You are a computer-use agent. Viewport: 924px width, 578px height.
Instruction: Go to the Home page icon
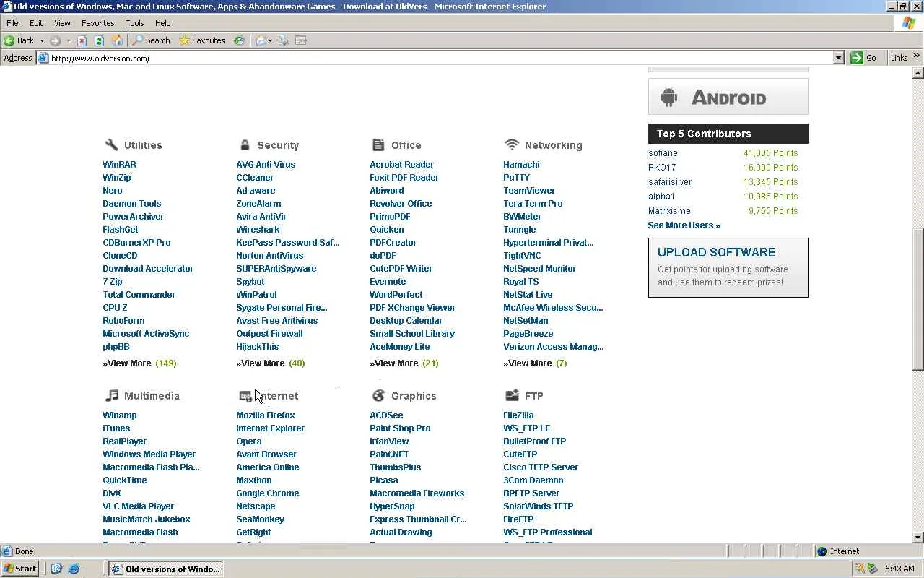[x=117, y=40]
